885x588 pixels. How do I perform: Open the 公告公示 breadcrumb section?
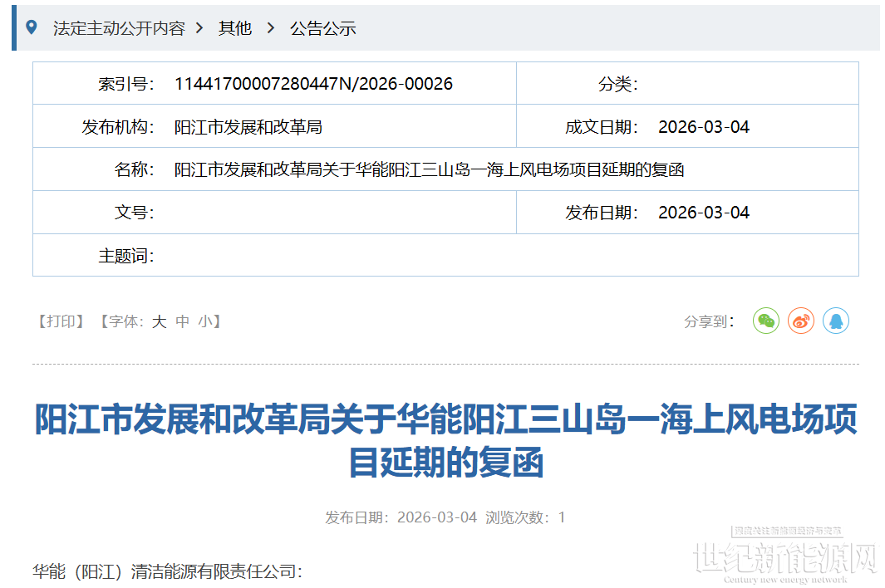[322, 28]
